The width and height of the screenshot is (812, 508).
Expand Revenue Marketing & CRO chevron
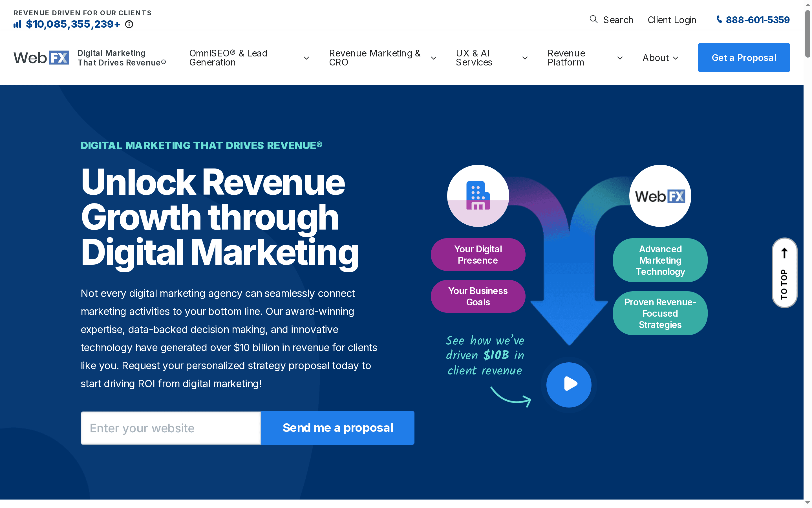point(434,58)
